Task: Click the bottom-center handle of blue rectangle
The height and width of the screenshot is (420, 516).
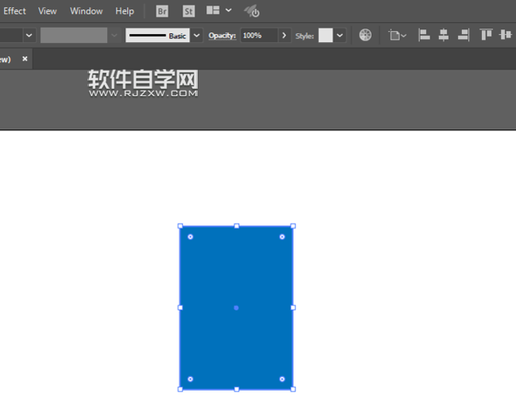Action: click(237, 389)
